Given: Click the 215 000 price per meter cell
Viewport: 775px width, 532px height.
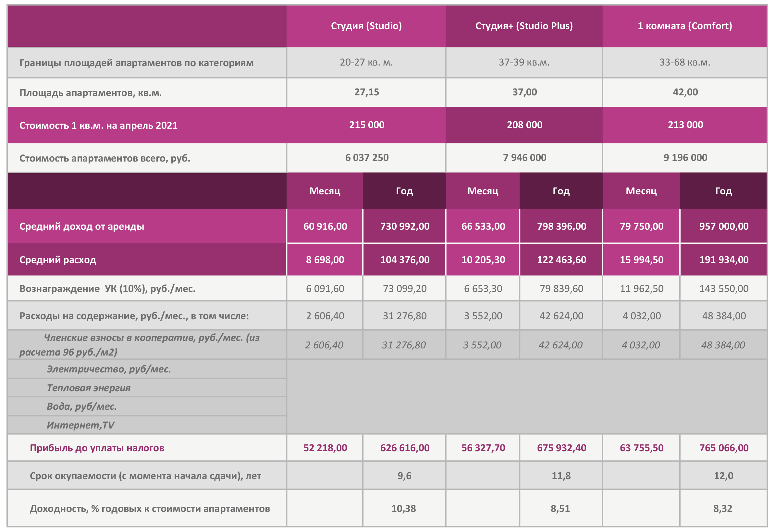Looking at the screenshot, I should [366, 125].
